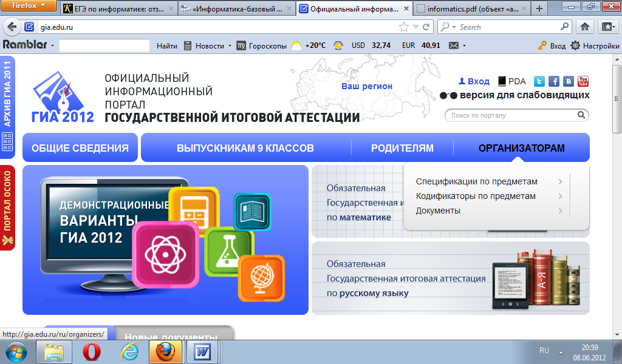Click the Rambler Найти button

(167, 46)
